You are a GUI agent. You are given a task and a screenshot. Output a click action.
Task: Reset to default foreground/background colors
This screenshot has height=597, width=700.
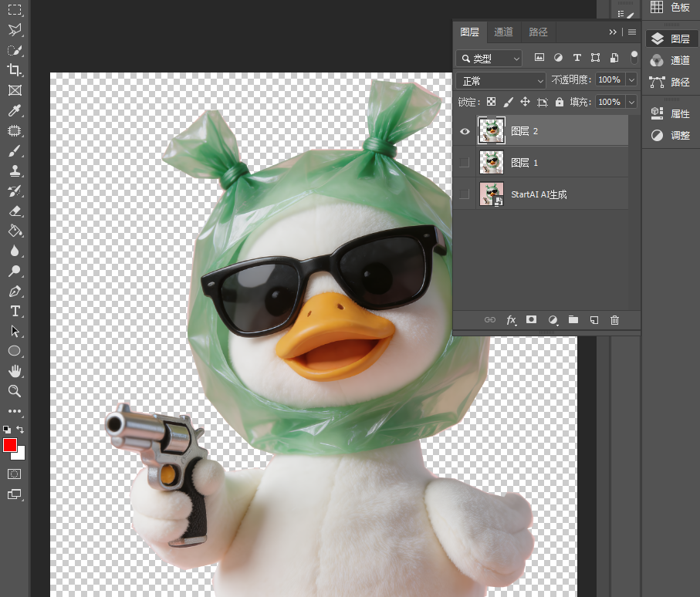tap(7, 429)
